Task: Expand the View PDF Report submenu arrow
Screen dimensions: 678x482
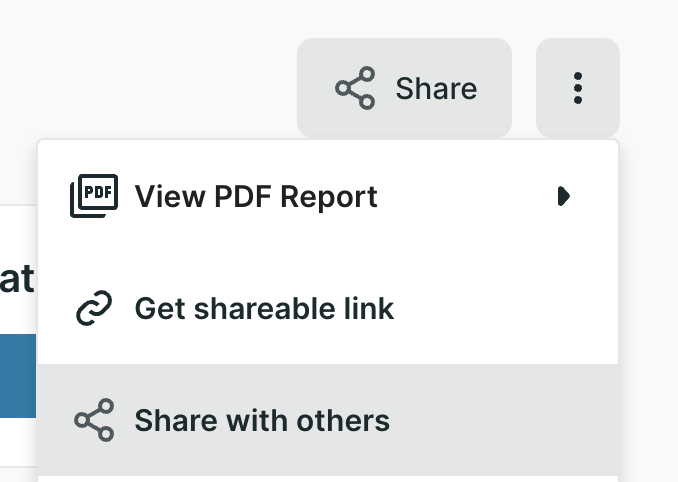Action: (x=563, y=196)
